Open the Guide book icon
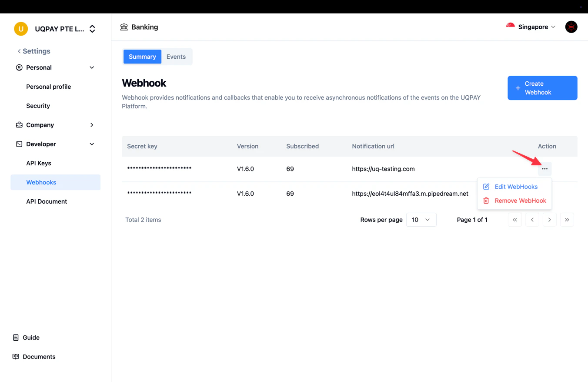Viewport: 588px width, 382px height. [x=15, y=337]
